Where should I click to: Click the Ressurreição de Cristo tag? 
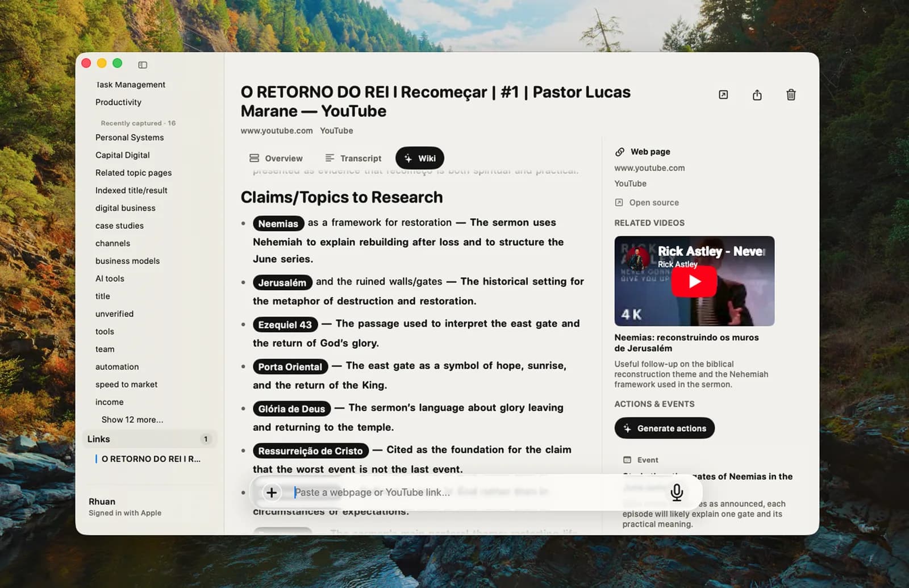tap(311, 451)
